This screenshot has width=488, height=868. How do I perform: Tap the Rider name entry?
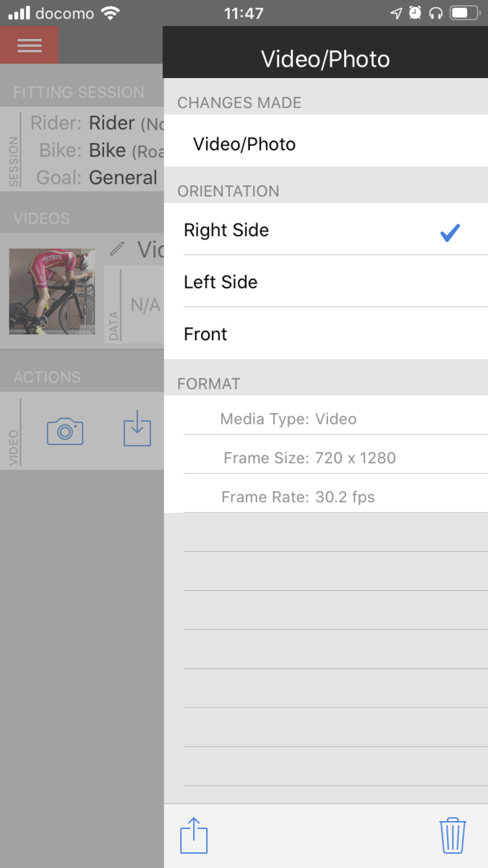point(112,123)
